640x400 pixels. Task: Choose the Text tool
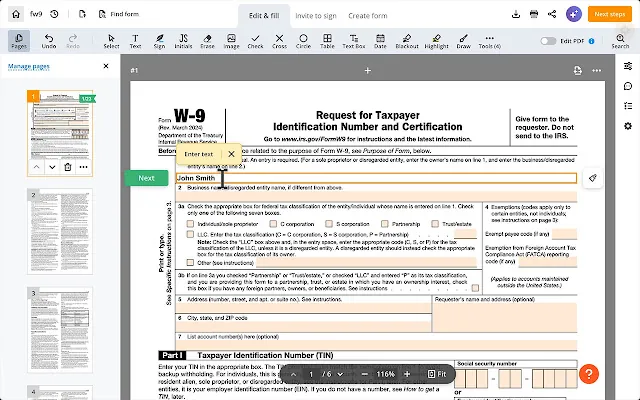point(135,41)
